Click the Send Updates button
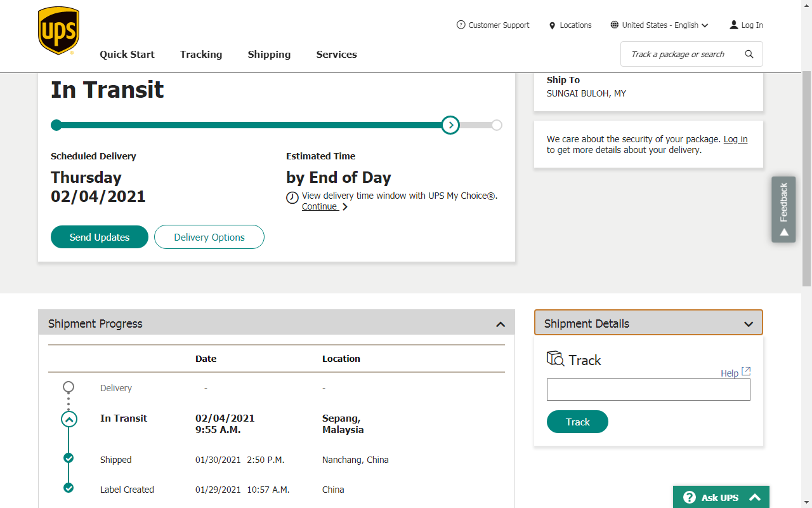The width and height of the screenshot is (812, 508). coord(100,237)
